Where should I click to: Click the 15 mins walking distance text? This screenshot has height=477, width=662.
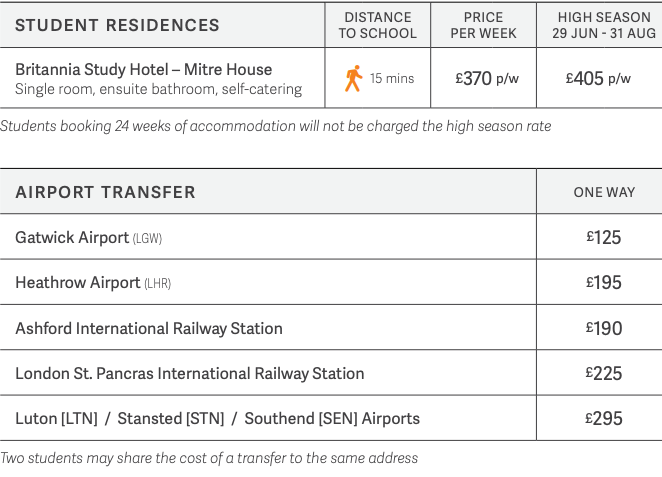392,79
